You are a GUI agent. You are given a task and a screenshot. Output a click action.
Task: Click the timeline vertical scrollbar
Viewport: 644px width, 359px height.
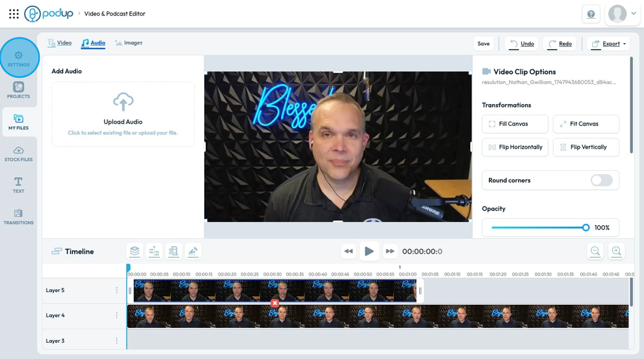coord(631,292)
